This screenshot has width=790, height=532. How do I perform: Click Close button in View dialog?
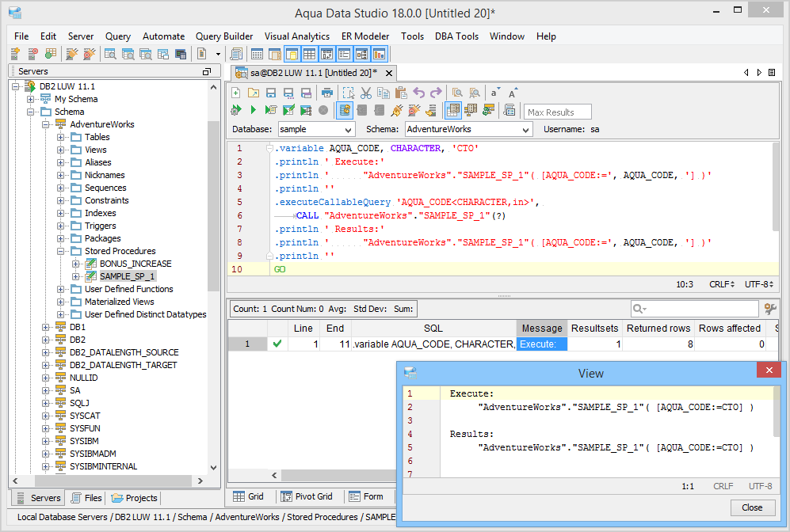(752, 507)
